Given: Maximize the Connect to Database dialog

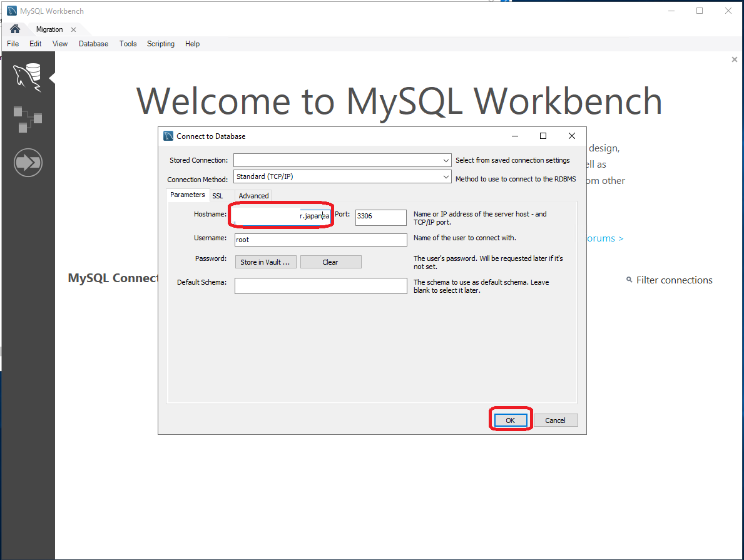Looking at the screenshot, I should pyautogui.click(x=543, y=136).
